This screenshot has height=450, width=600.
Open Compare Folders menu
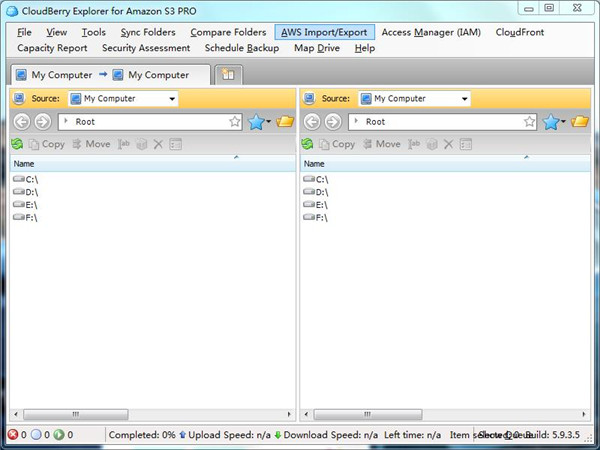click(x=228, y=33)
